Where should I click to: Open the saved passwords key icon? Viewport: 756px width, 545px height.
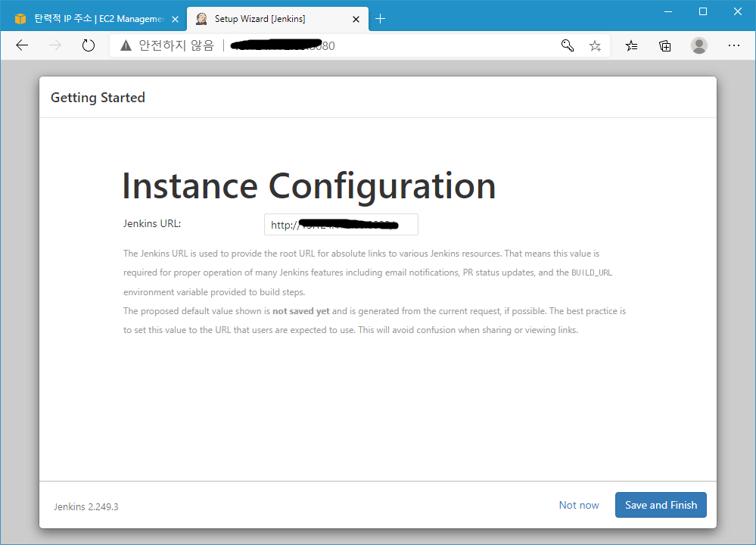point(568,46)
